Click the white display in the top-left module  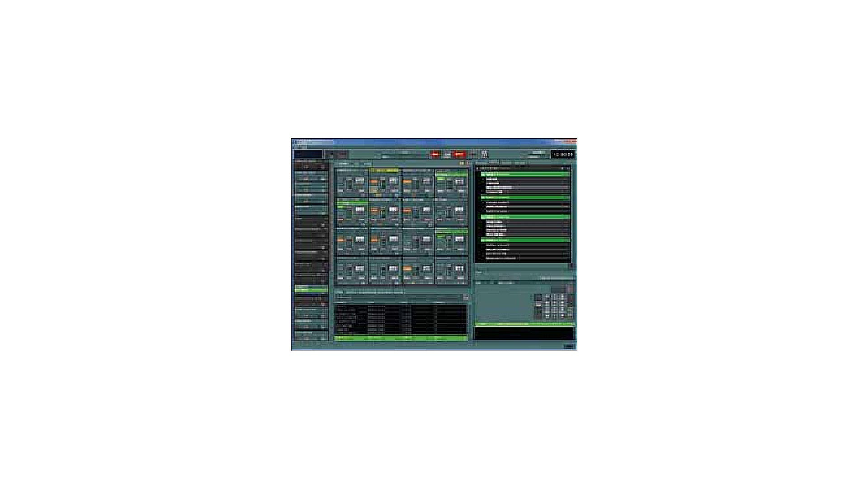tap(360, 181)
